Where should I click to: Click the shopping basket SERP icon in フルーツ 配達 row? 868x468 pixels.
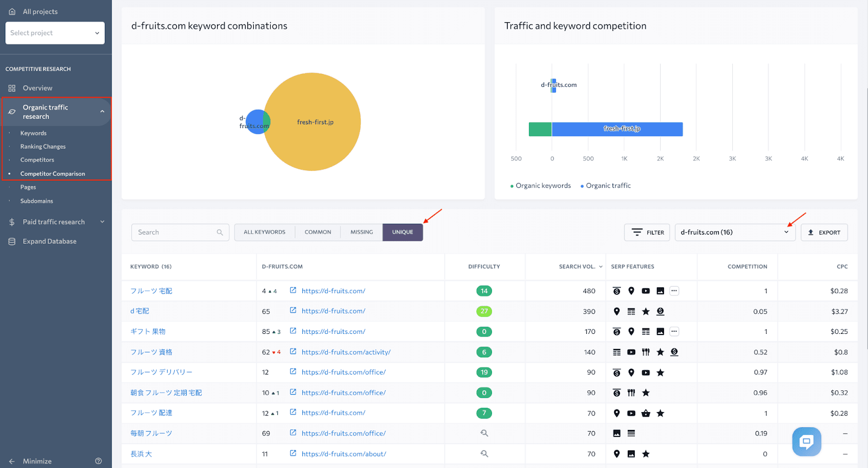tap(646, 413)
